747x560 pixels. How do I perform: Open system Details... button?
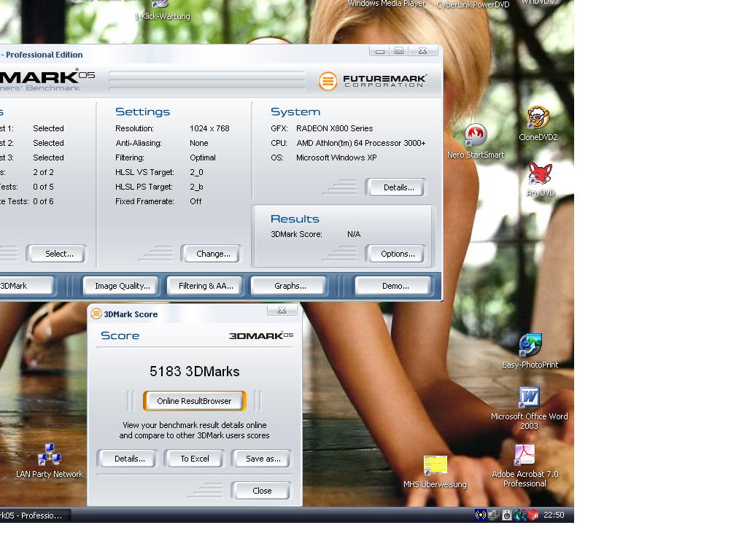click(395, 187)
